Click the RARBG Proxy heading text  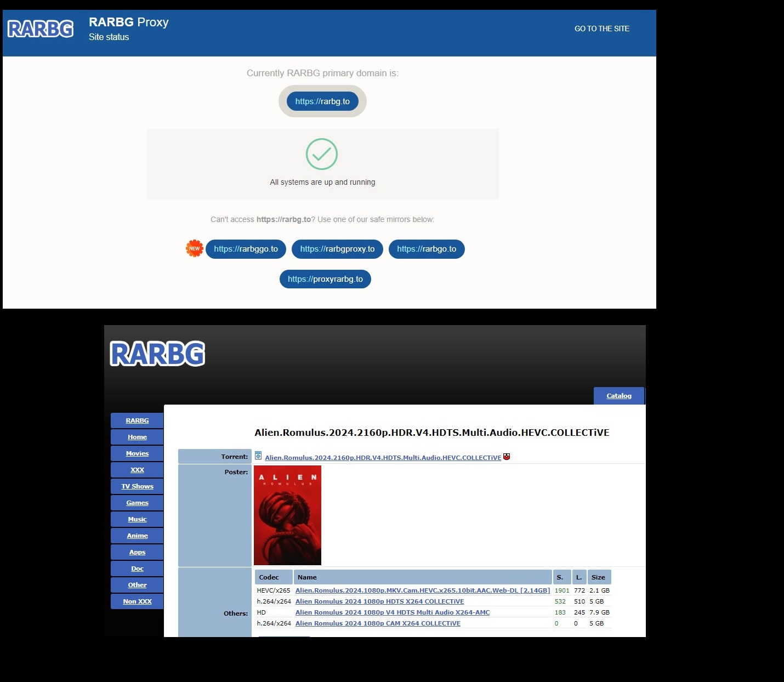click(x=129, y=22)
